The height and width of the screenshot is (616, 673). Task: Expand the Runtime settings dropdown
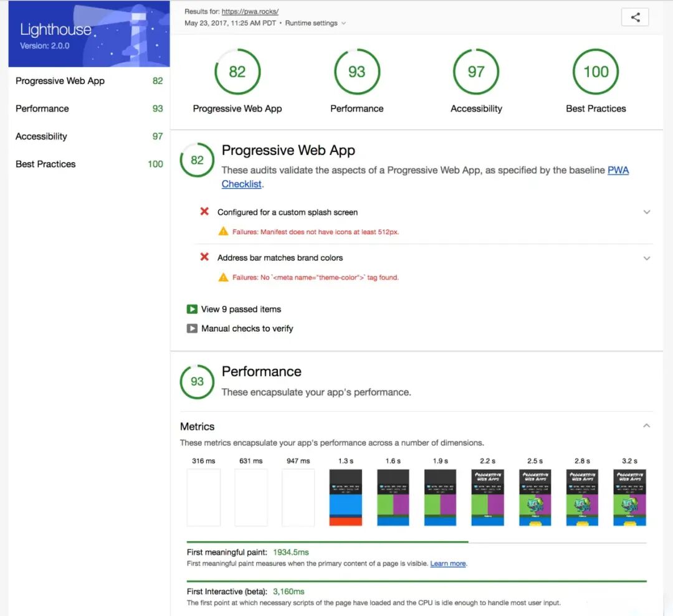[x=315, y=23]
